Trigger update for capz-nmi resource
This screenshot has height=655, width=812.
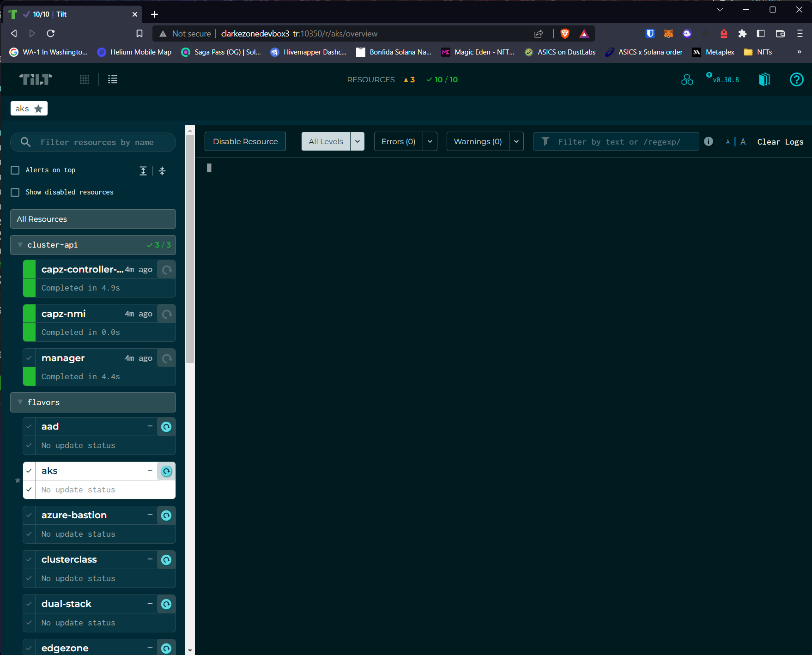click(166, 314)
